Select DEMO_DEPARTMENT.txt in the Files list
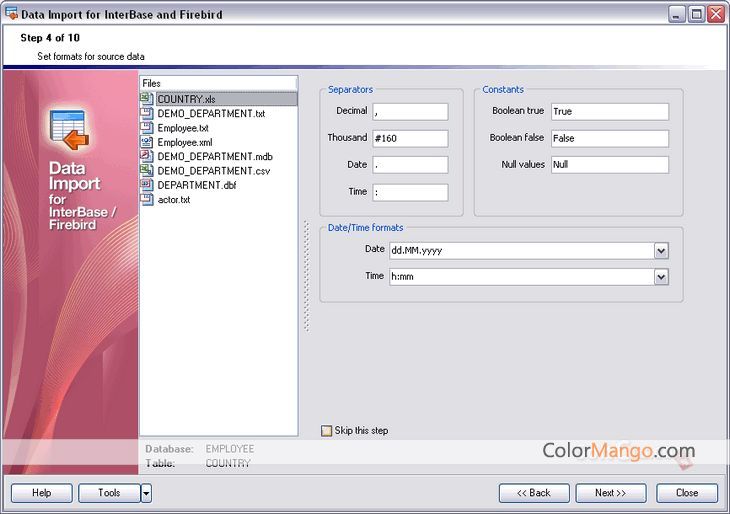The image size is (730, 514). click(211, 114)
